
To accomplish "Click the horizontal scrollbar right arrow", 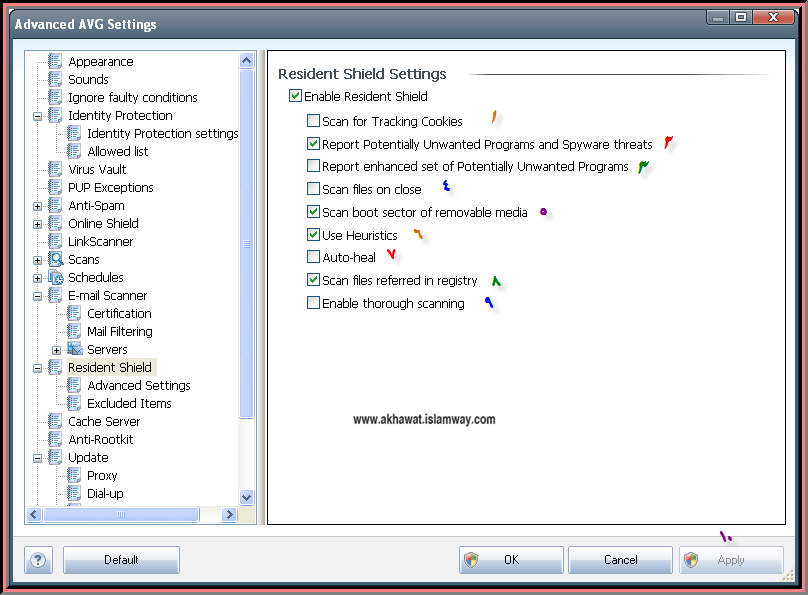I will [x=229, y=514].
